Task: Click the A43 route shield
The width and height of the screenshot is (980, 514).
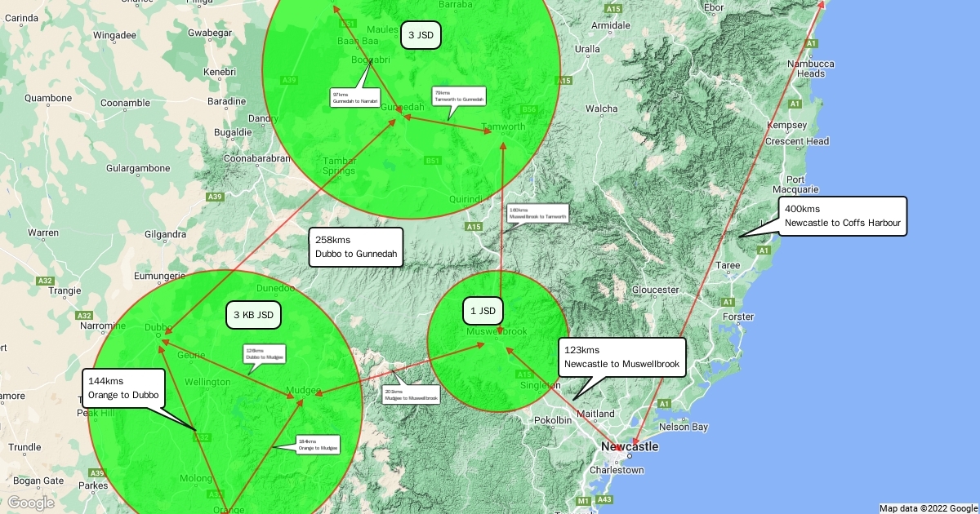Action: (605, 499)
